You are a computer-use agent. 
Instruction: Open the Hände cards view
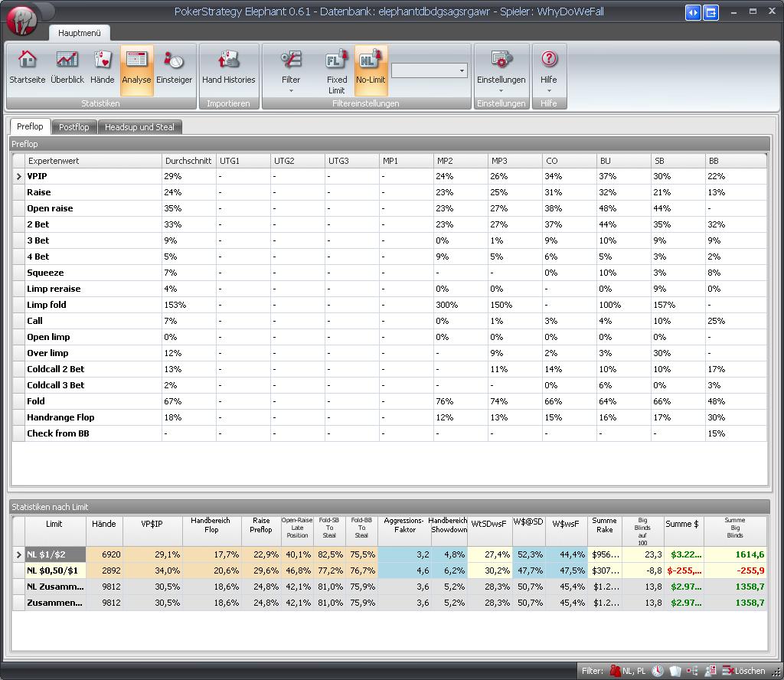click(103, 68)
